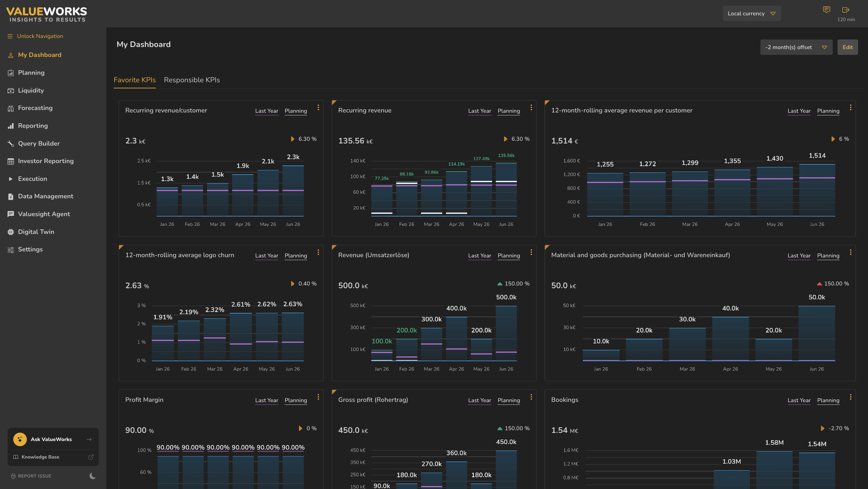The width and height of the screenshot is (868, 489).
Task: Click the logout icon above 120 min
Action: click(x=846, y=10)
